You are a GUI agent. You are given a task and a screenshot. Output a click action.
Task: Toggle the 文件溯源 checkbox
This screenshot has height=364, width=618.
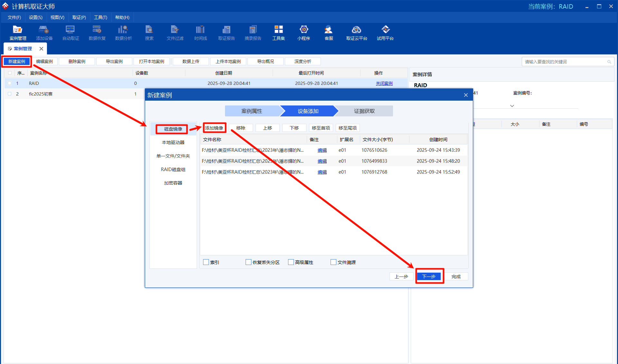[x=333, y=262]
